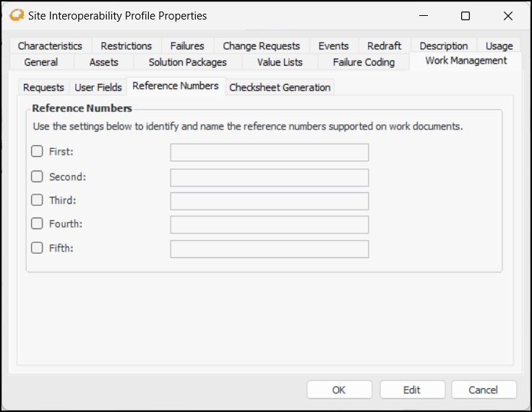Open the Solution Packages tab
This screenshot has height=412, width=532.
pyautogui.click(x=188, y=62)
